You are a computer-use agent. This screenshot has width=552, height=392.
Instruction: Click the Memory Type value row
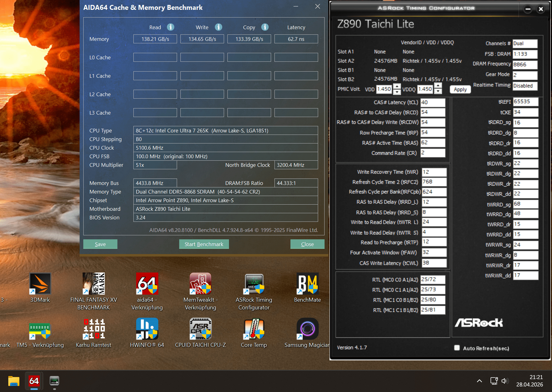click(x=226, y=192)
